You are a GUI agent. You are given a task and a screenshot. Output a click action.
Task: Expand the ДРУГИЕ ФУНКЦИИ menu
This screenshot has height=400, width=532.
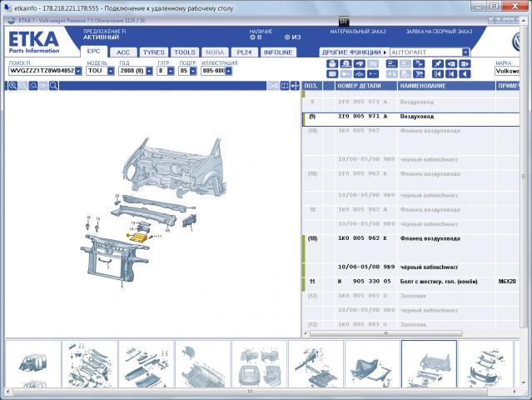tap(354, 52)
